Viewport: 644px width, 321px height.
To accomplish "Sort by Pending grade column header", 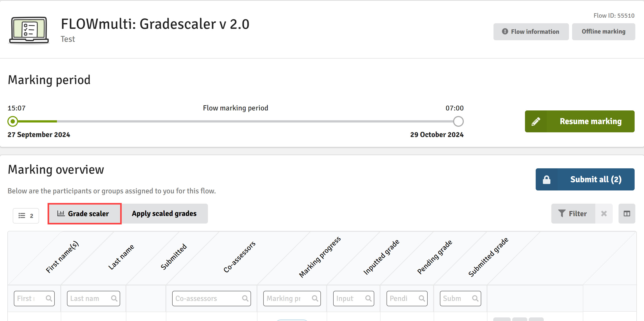I will (x=435, y=257).
